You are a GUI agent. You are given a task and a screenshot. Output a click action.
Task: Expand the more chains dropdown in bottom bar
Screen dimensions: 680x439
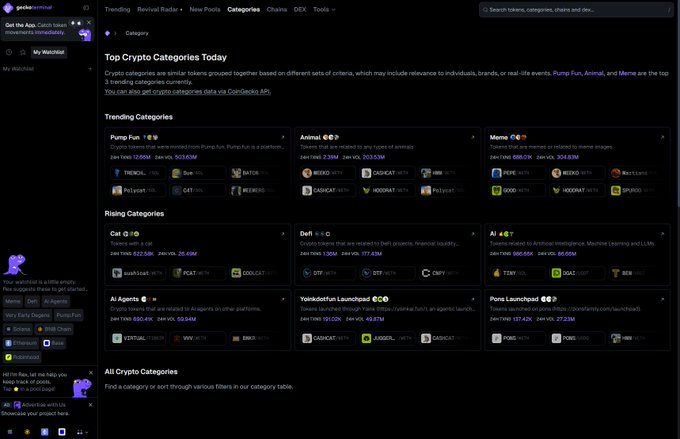click(82, 432)
